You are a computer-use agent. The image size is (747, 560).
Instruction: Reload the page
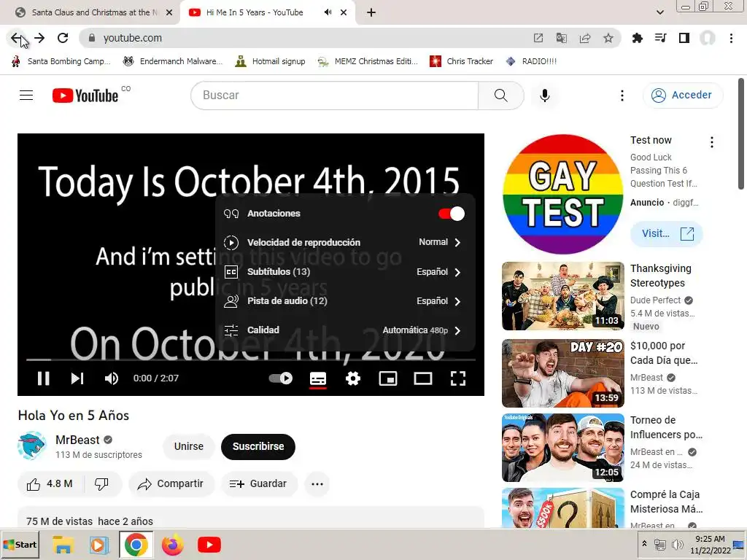coord(63,38)
